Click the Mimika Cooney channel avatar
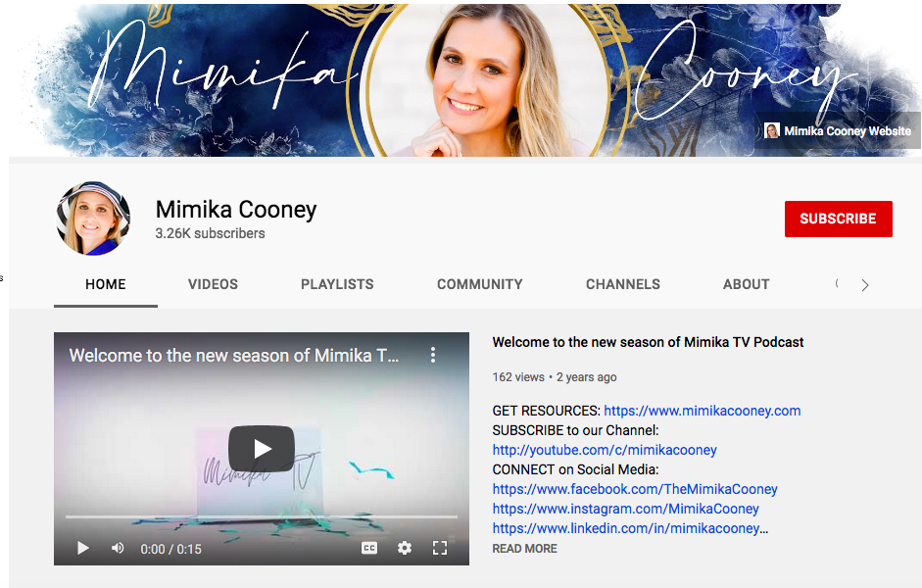The height and width of the screenshot is (588, 922). point(93,219)
